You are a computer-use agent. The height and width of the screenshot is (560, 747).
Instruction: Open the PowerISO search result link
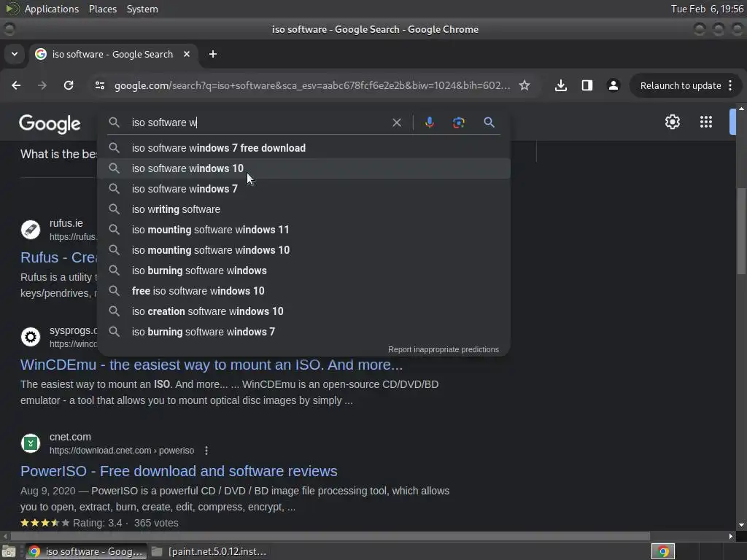pos(179,471)
